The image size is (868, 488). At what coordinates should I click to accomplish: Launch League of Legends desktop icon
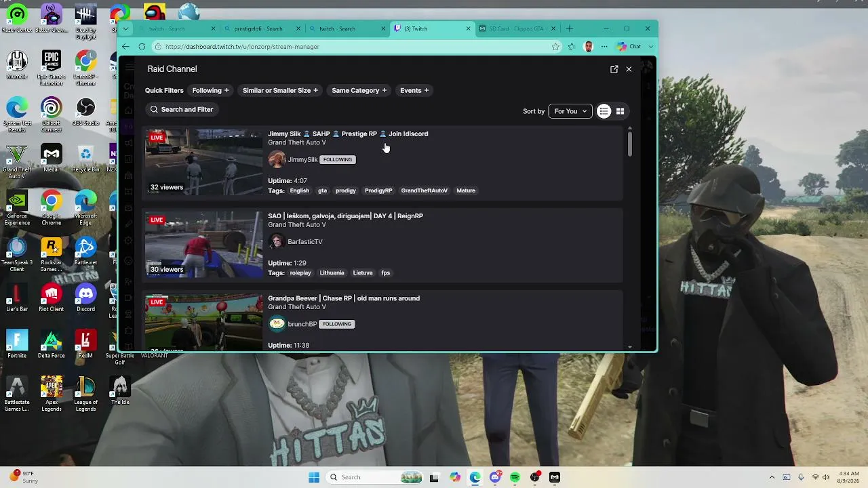tap(85, 394)
